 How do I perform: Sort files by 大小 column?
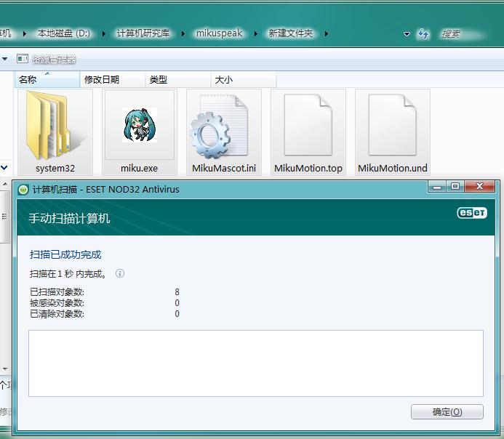click(244, 79)
